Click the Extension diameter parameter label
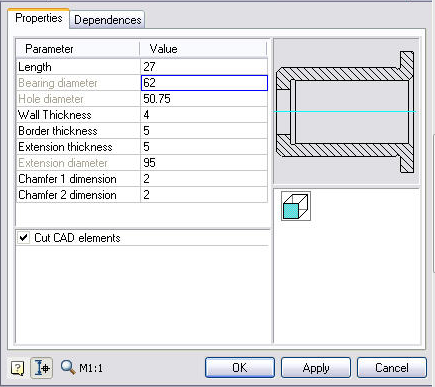 [x=63, y=163]
